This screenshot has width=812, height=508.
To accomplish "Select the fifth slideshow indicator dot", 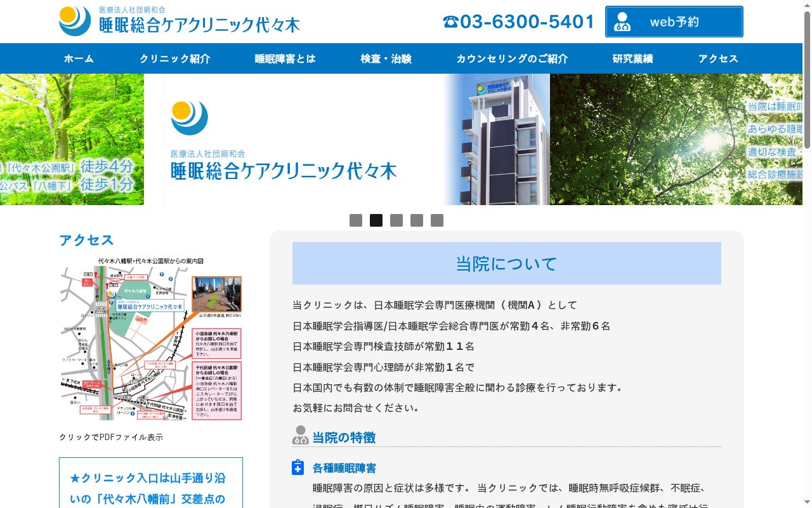I will pyautogui.click(x=437, y=220).
